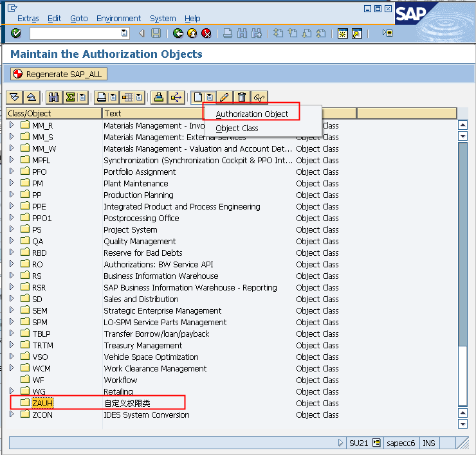Click the Generate Shortcut icon
This screenshot has height=455, width=476.
[357, 33]
